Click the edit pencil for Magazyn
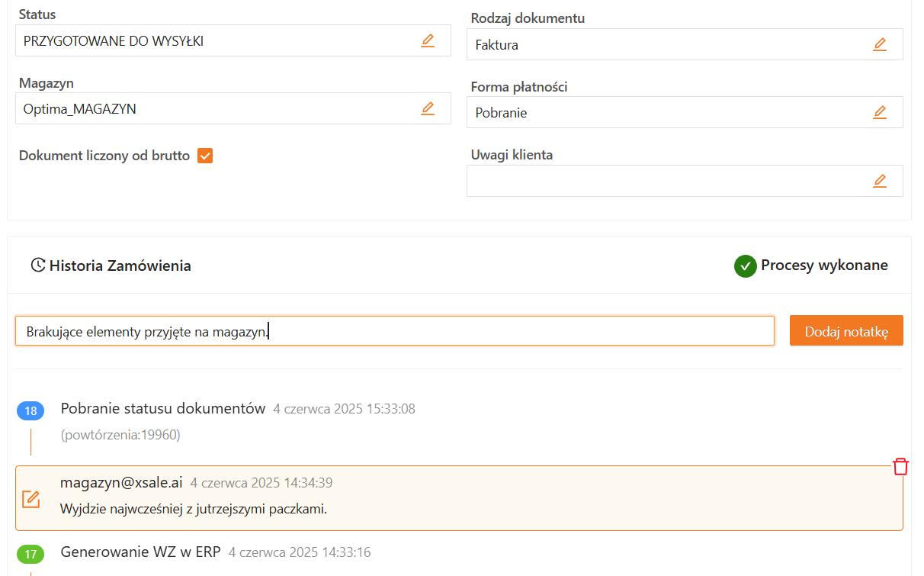924x576 pixels. [x=428, y=108]
